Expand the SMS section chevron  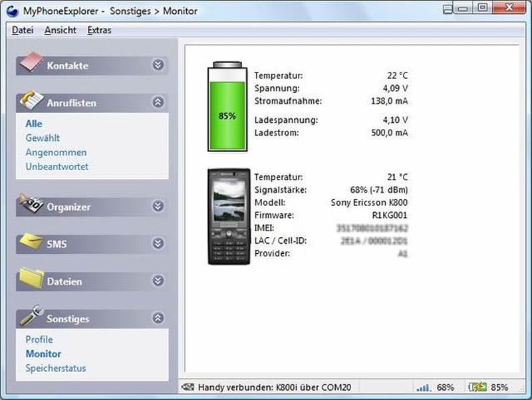tap(158, 243)
